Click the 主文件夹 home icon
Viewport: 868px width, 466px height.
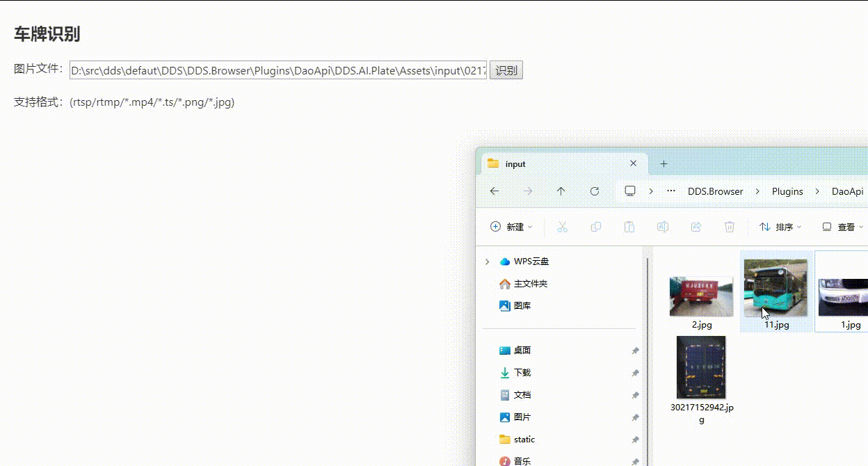[505, 284]
